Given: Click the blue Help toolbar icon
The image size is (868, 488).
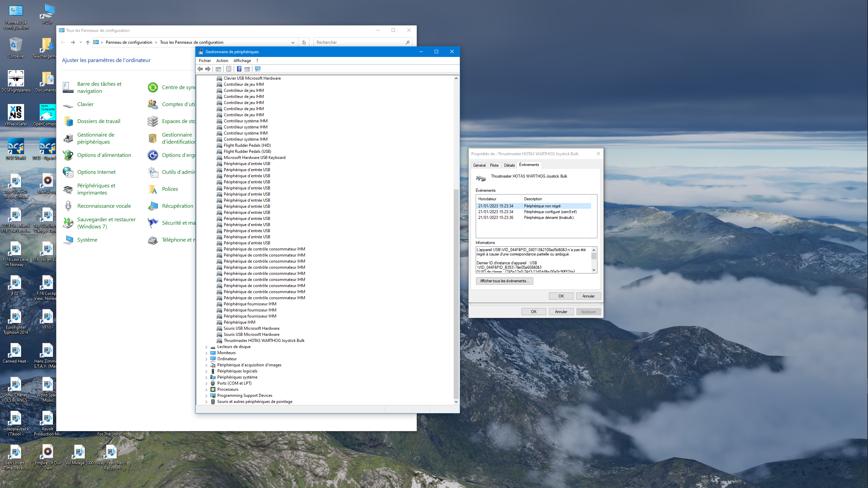Looking at the screenshot, I should [x=239, y=69].
